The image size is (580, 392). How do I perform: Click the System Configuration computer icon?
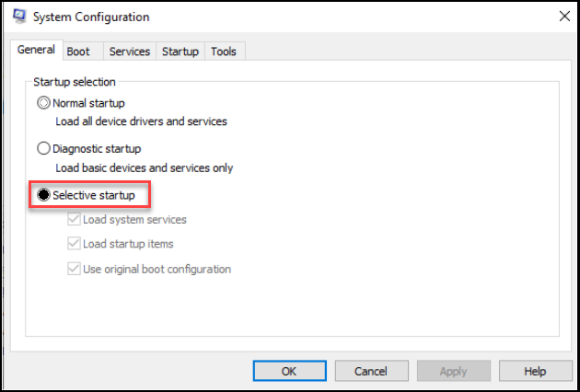pos(19,17)
